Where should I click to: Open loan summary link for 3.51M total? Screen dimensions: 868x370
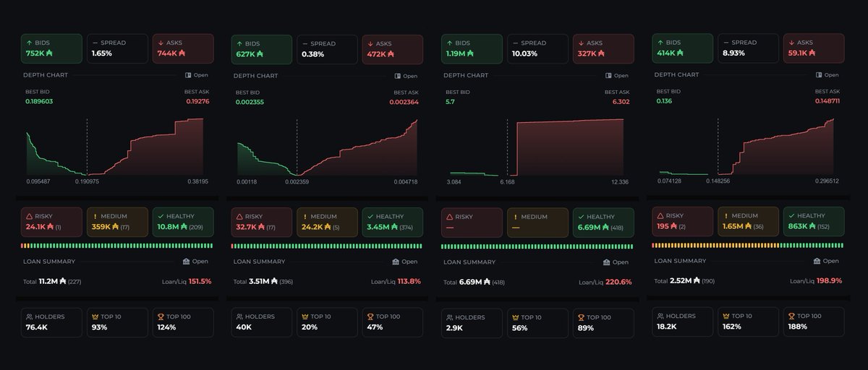click(x=404, y=262)
